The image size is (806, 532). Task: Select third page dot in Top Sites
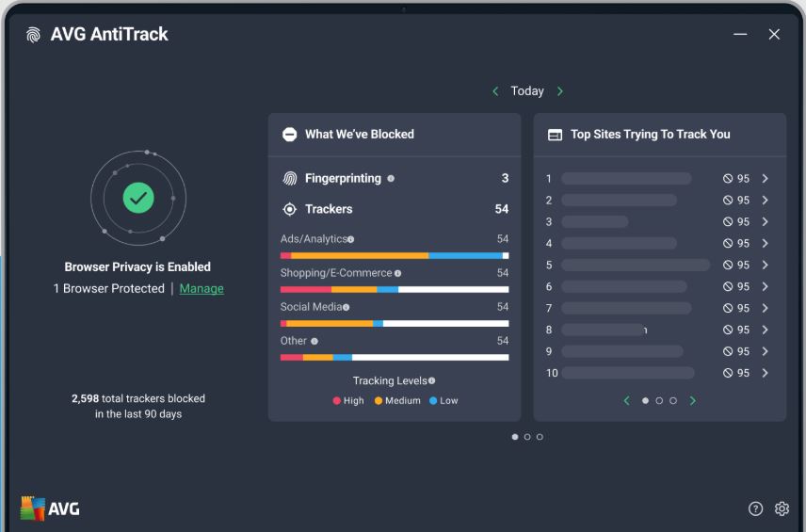673,400
